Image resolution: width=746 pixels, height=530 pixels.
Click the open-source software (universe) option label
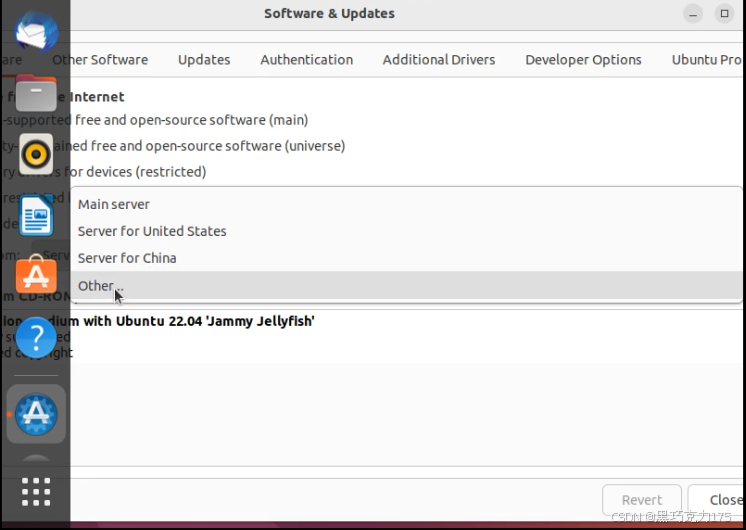click(174, 146)
